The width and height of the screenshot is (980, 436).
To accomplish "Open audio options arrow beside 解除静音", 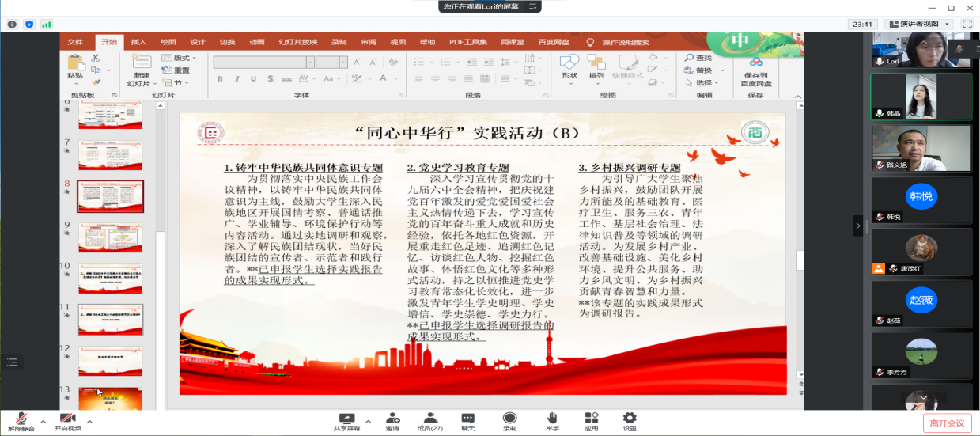I will 43,421.
